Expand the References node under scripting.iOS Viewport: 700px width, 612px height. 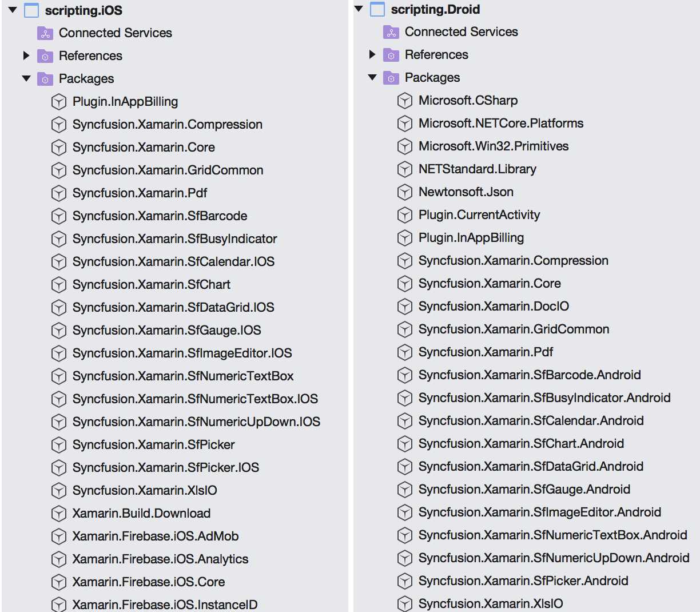pyautogui.click(x=26, y=55)
